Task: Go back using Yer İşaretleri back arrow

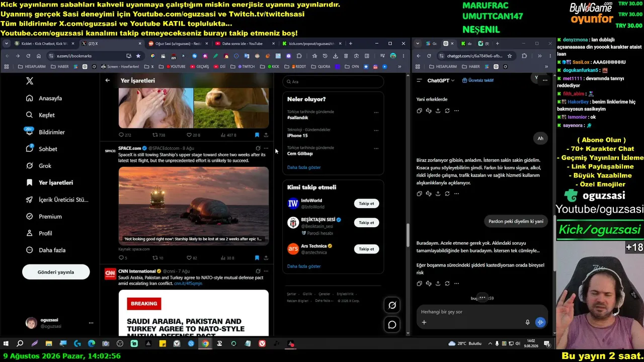Action: coord(108,80)
